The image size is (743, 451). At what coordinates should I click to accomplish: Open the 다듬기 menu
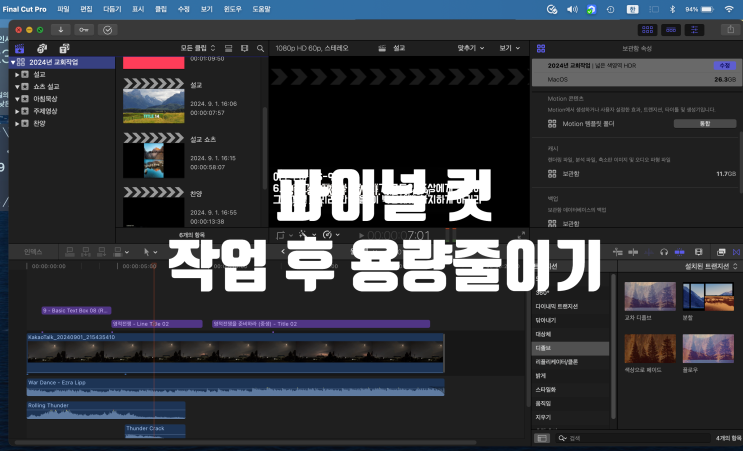112,9
